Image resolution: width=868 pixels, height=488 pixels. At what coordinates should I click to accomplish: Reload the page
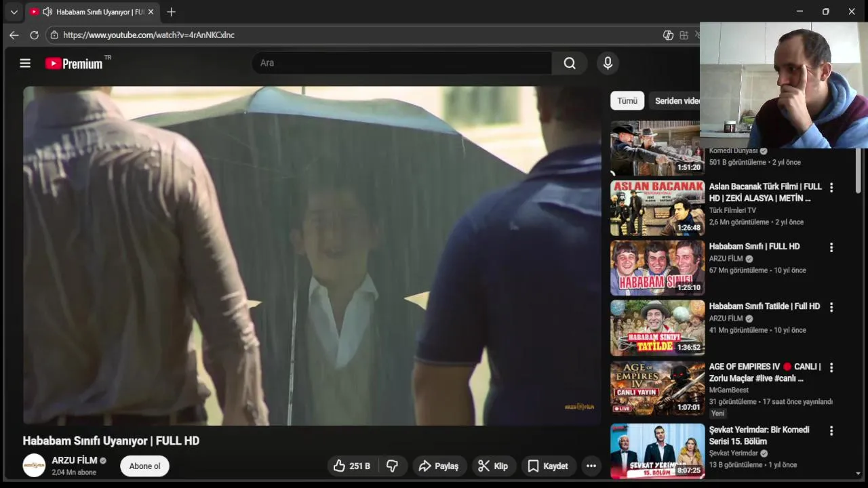click(x=34, y=35)
